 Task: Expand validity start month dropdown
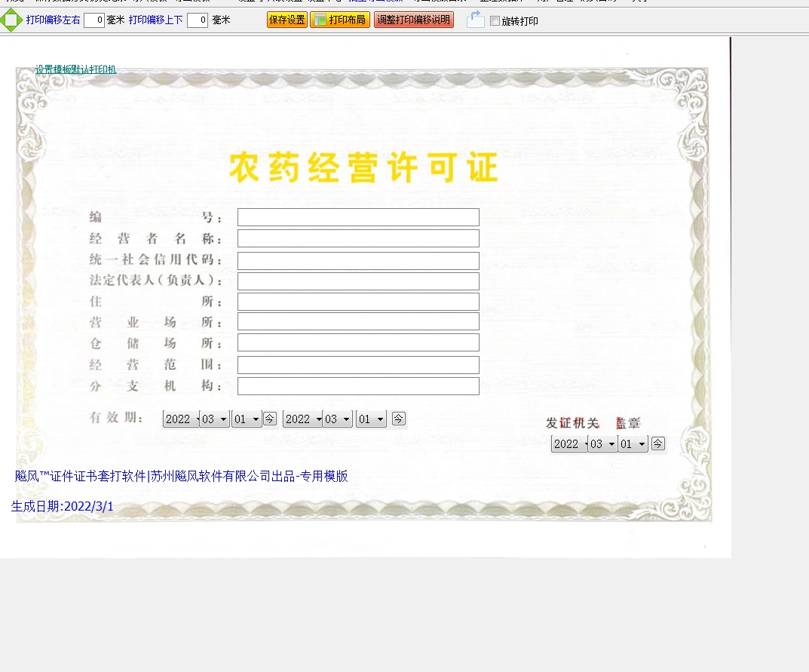pos(215,419)
